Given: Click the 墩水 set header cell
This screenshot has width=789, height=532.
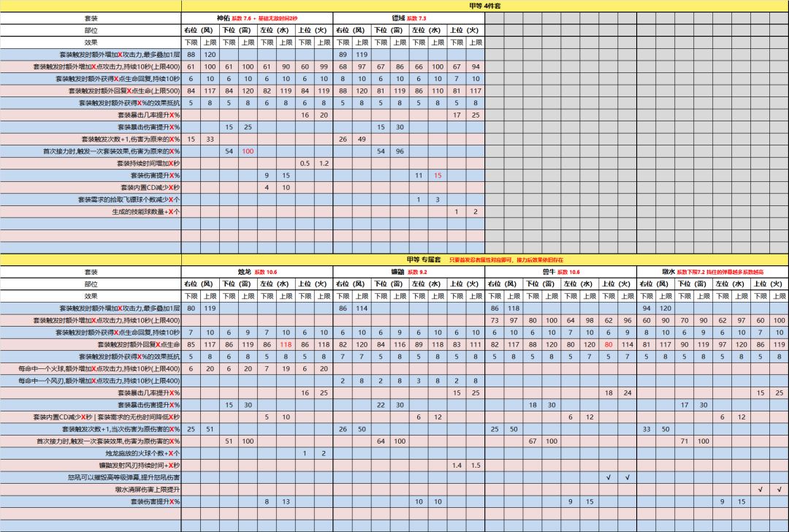Looking at the screenshot, I should click(712, 272).
